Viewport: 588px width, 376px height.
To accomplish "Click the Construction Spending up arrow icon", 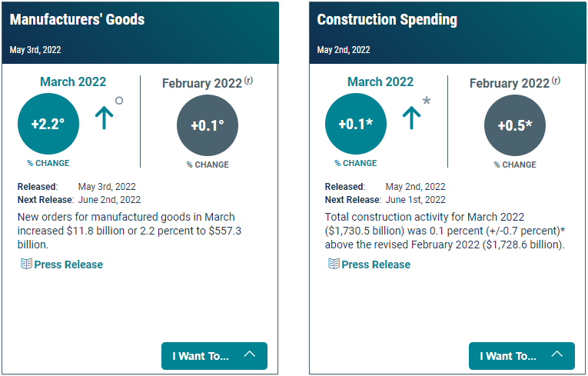I will click(412, 117).
